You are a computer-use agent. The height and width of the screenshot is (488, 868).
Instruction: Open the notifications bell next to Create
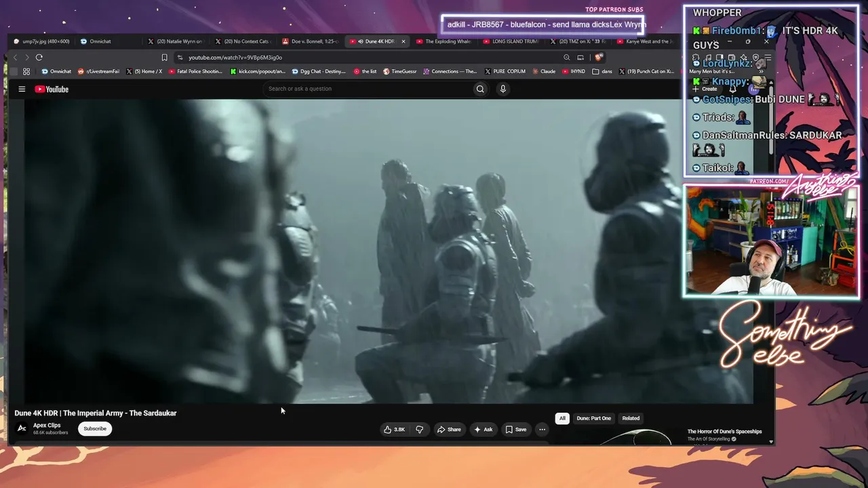coord(732,89)
